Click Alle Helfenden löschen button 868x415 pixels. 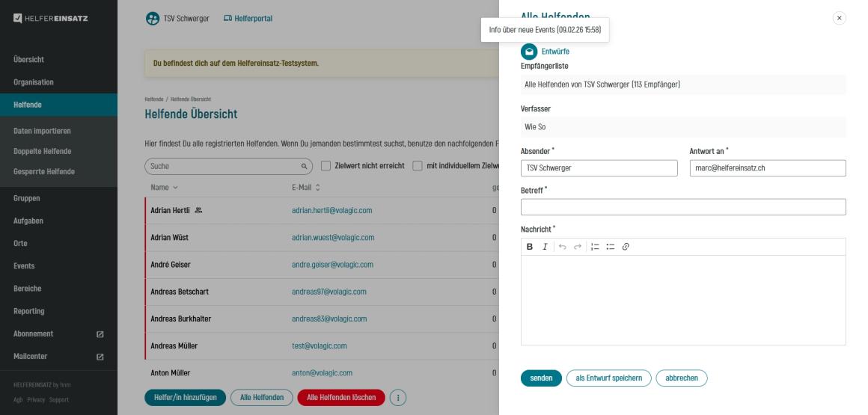341,397
